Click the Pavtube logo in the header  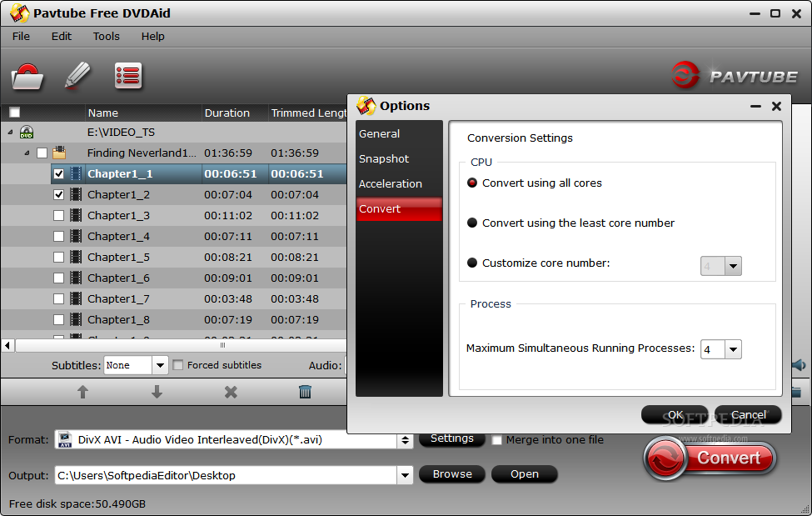click(735, 76)
